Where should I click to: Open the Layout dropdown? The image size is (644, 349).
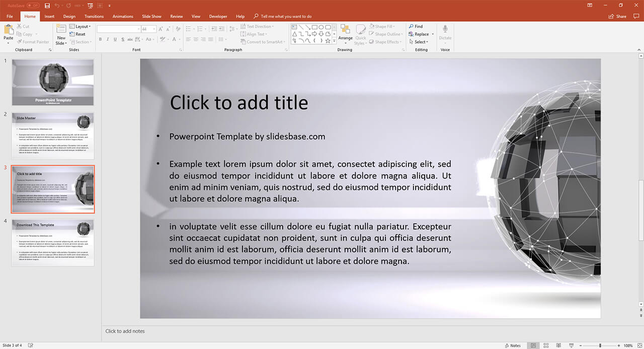point(80,27)
